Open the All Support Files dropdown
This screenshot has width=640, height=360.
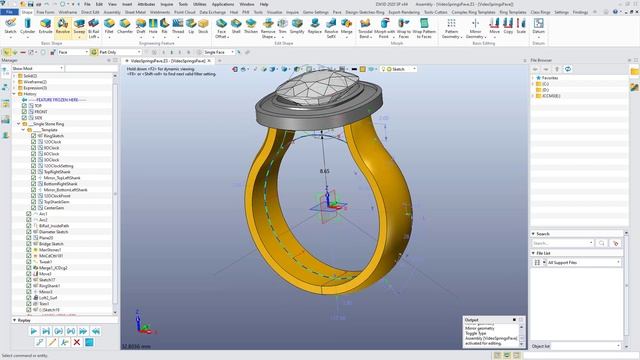[583, 262]
